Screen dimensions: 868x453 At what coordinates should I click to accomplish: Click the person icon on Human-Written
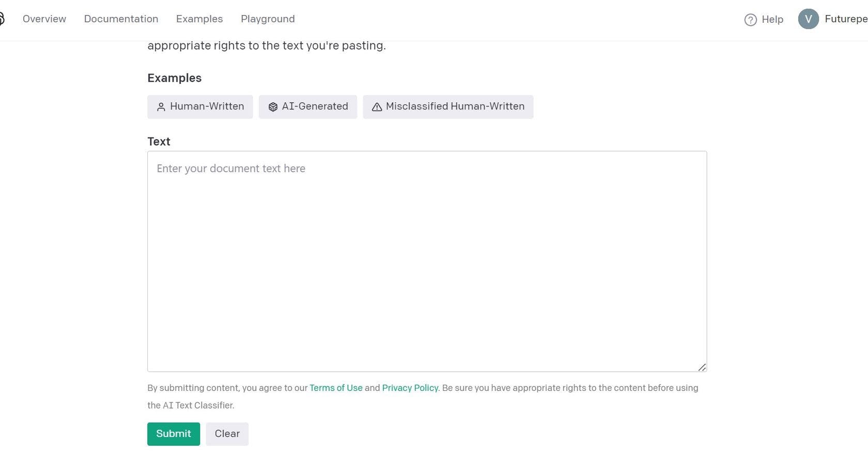161,107
